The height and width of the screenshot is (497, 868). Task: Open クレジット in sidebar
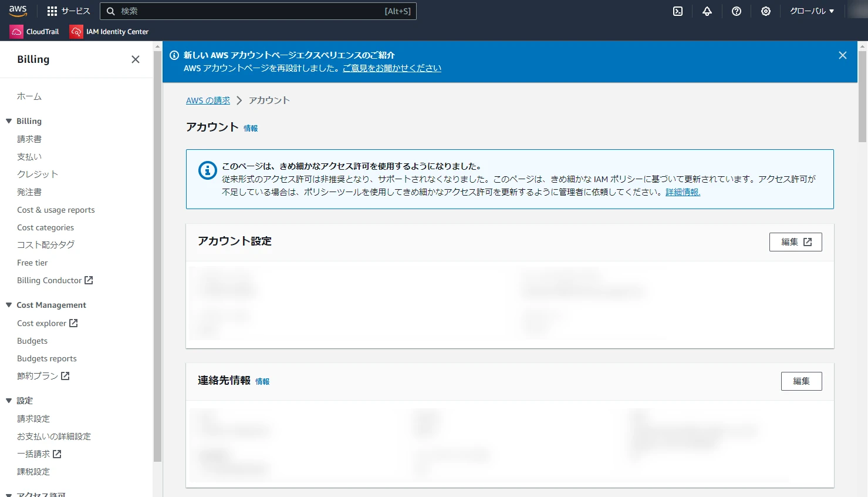point(38,174)
